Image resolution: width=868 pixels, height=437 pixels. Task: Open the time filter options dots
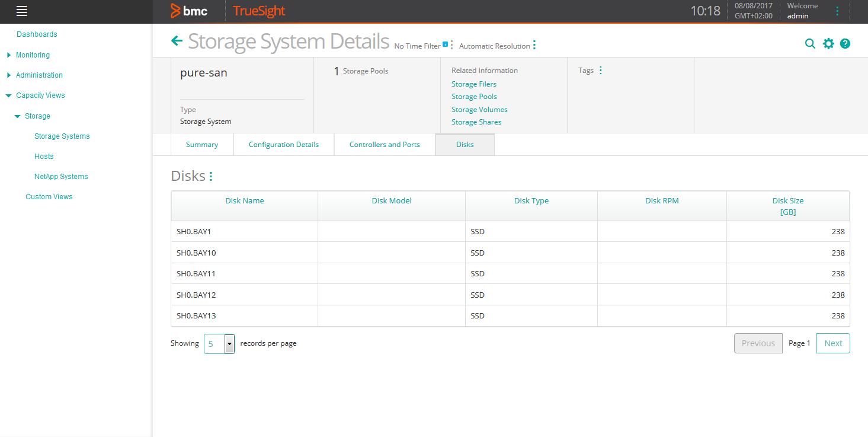click(x=451, y=45)
